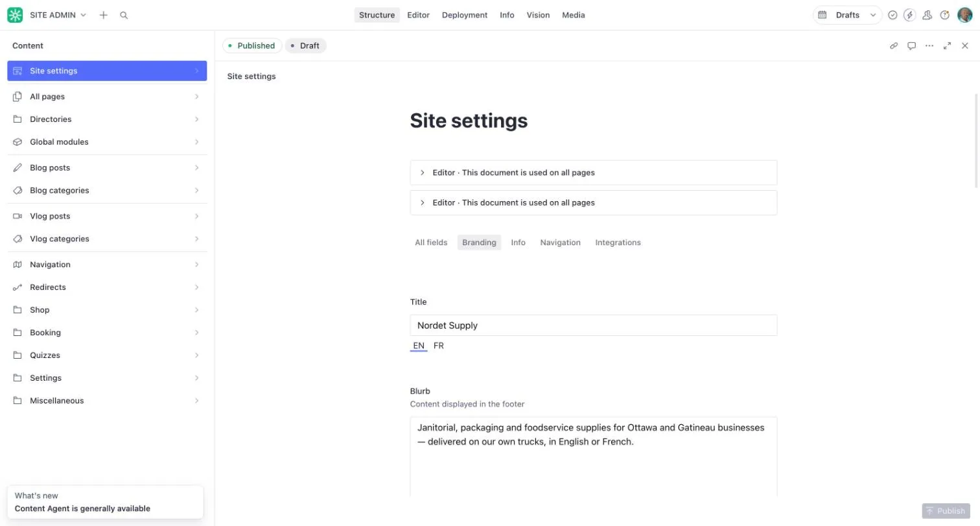Click the tag icon beside Blog categories
Screen dimensions: 980x526
(x=17, y=190)
